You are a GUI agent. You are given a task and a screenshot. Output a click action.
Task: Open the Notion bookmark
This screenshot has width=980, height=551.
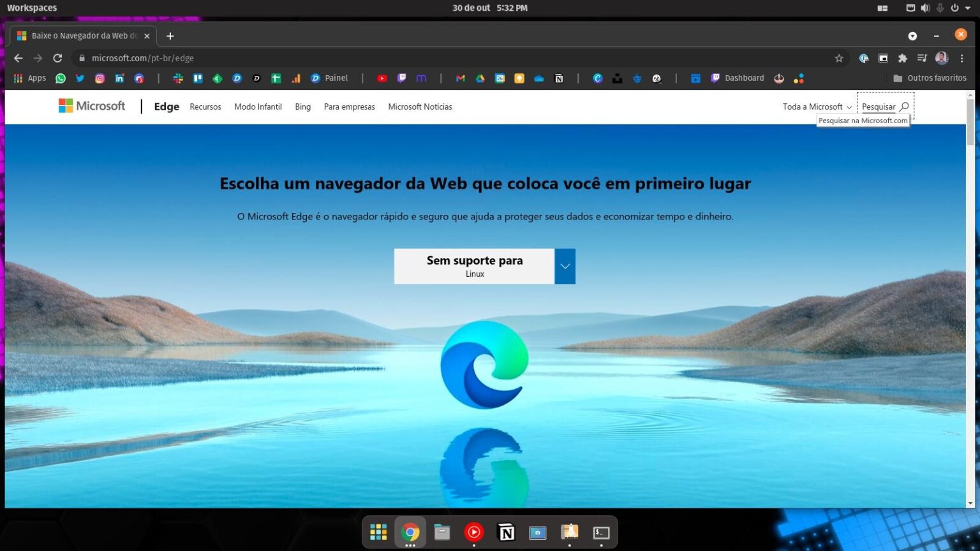pyautogui.click(x=559, y=78)
